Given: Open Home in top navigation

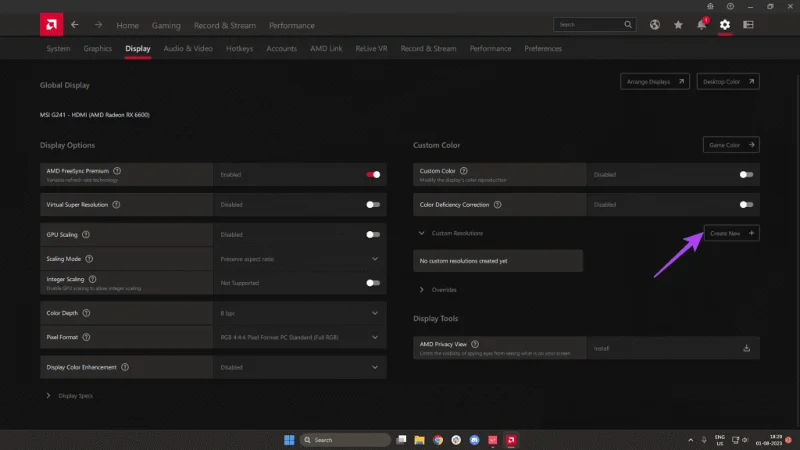Looking at the screenshot, I should [x=127, y=26].
